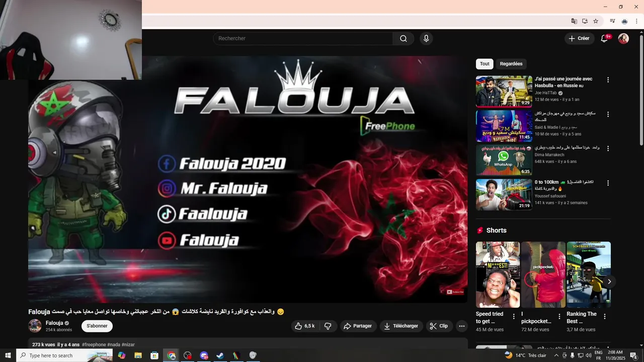Bookmark this page with star icon
This screenshot has width=644, height=362.
click(596, 21)
